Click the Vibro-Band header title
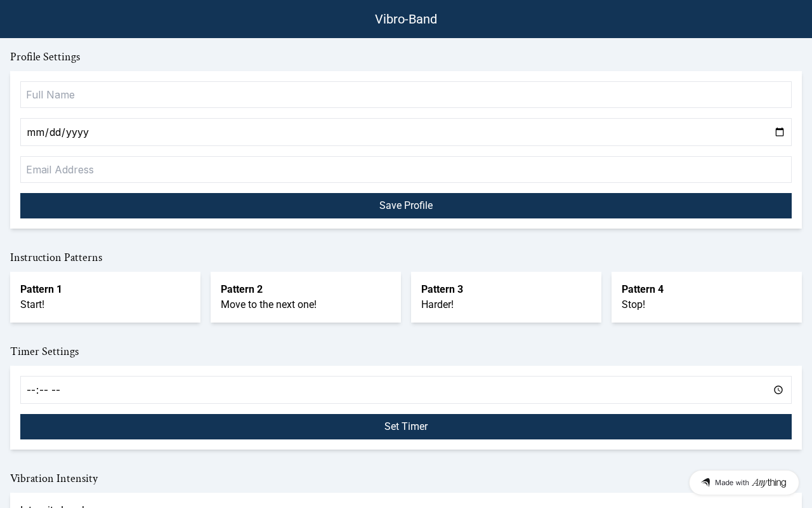This screenshot has height=508, width=812. 406,19
